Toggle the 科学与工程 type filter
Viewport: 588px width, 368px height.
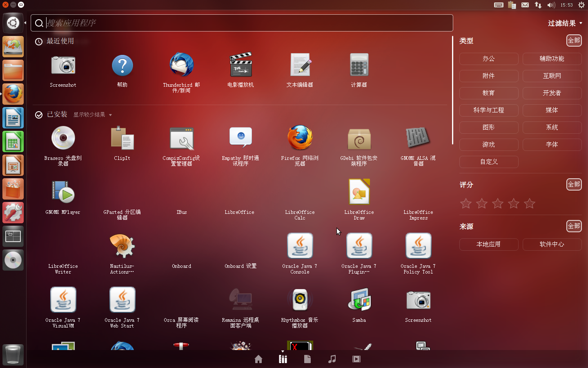pyautogui.click(x=489, y=110)
